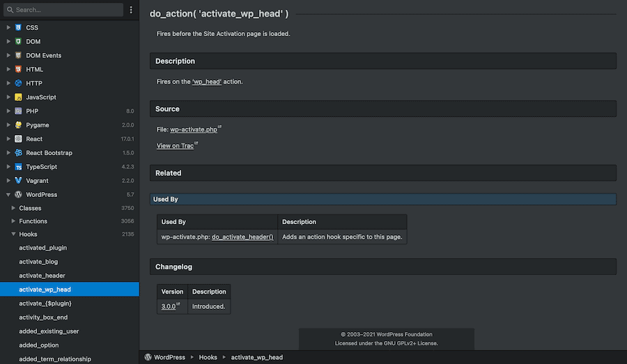The height and width of the screenshot is (364, 627).
Task: Open the wp-activate.php source file link
Action: click(194, 129)
